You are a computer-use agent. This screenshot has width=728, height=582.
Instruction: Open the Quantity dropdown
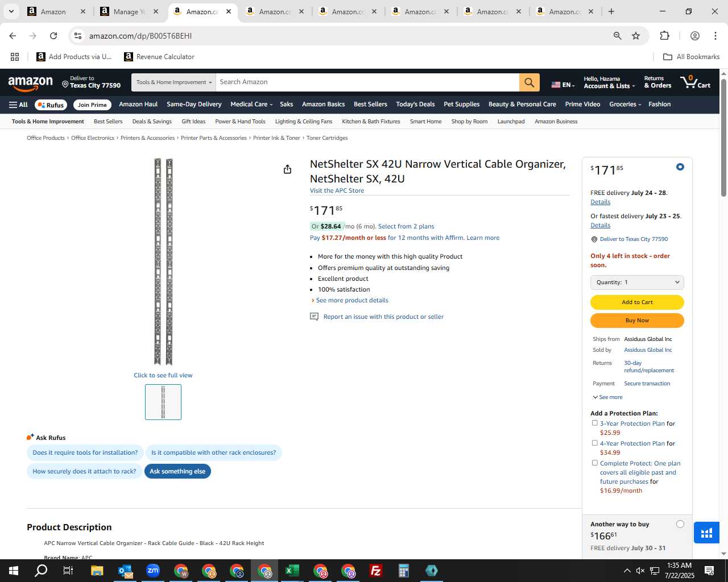point(637,282)
